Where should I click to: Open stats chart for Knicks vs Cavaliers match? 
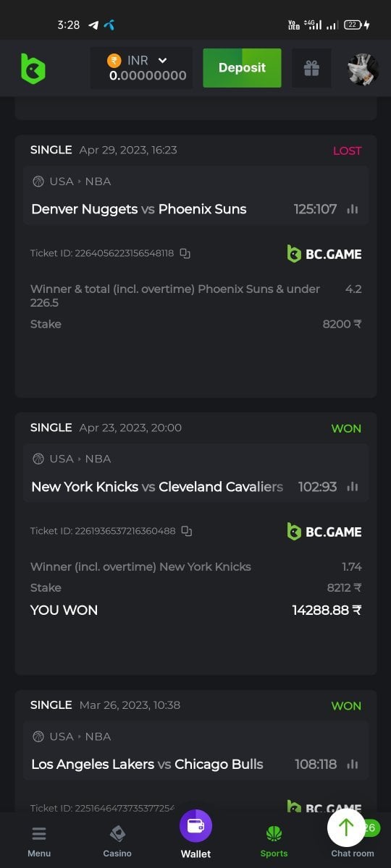click(x=353, y=487)
